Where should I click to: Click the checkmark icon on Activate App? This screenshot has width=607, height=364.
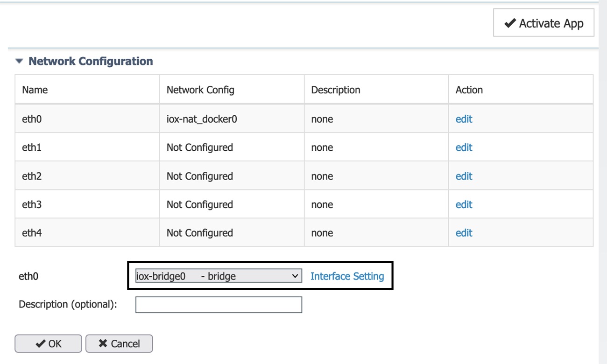(511, 23)
